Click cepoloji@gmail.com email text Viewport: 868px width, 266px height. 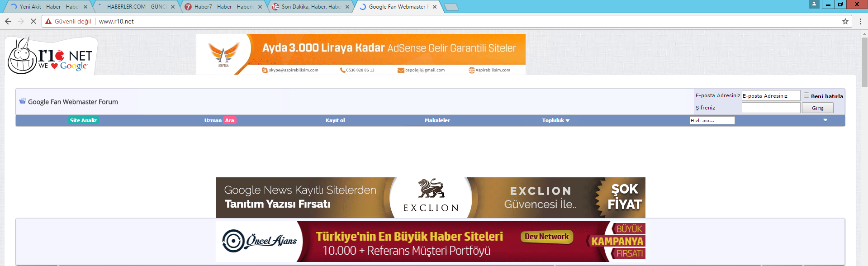click(425, 70)
